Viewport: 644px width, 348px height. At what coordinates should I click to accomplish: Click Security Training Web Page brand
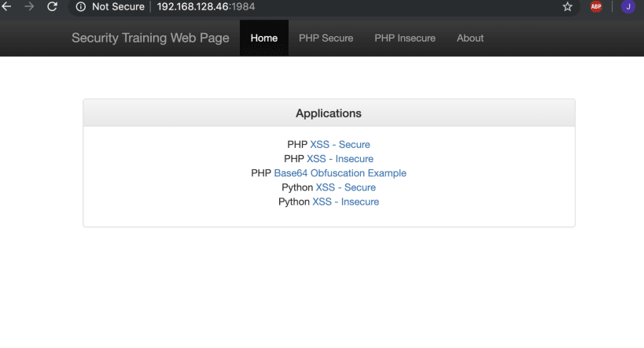[x=150, y=38]
